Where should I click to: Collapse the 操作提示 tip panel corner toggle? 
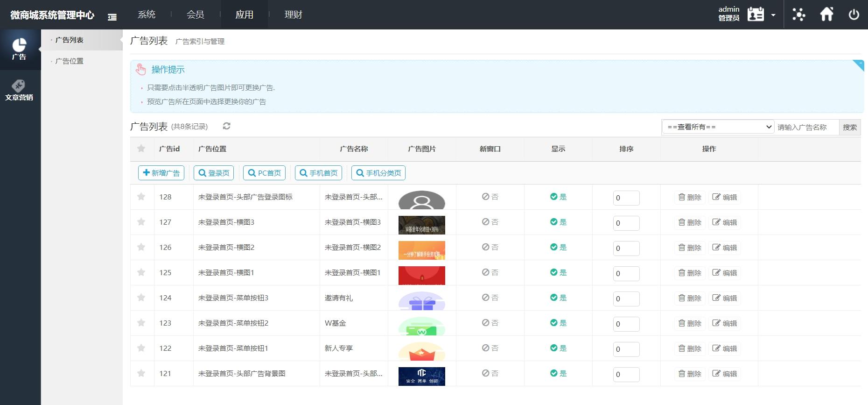tap(859, 64)
